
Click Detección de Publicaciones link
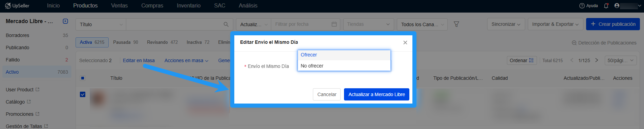(604, 43)
